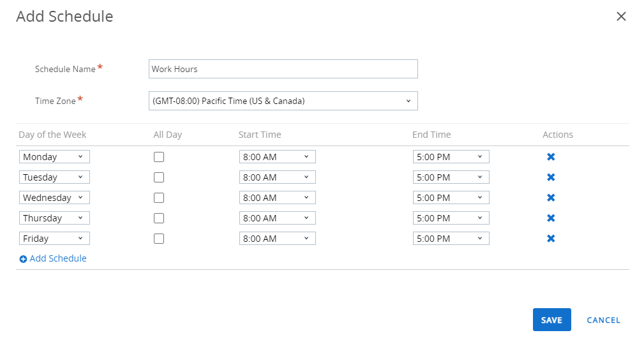Open Friday's Start Time dropdown
Image resolution: width=644 pixels, height=349 pixels.
pos(277,239)
